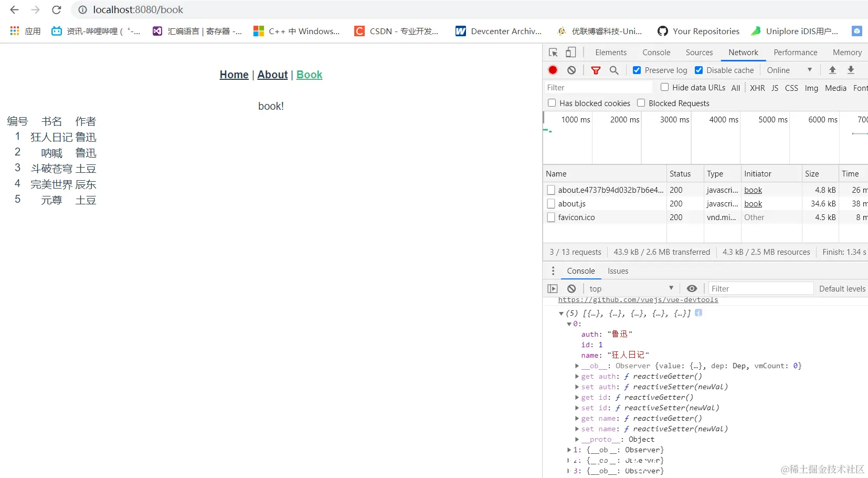Collapse array item 0
Image resolution: width=868 pixels, height=478 pixels.
coord(569,324)
